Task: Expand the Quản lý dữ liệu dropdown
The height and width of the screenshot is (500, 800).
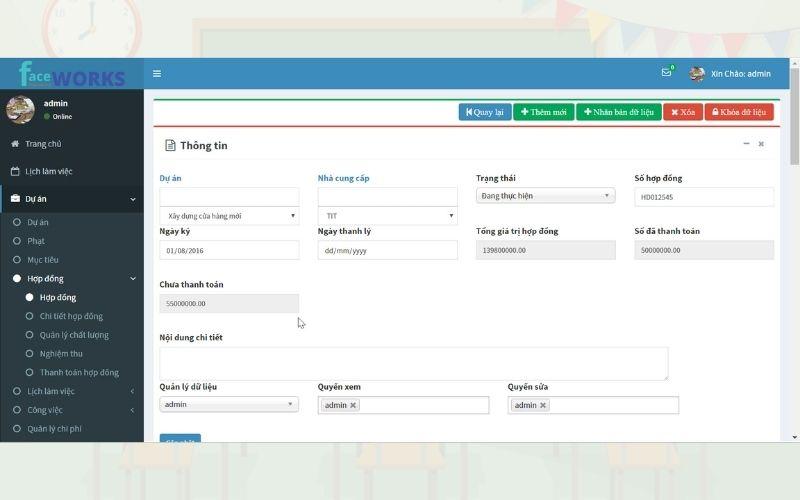Action: pos(229,404)
